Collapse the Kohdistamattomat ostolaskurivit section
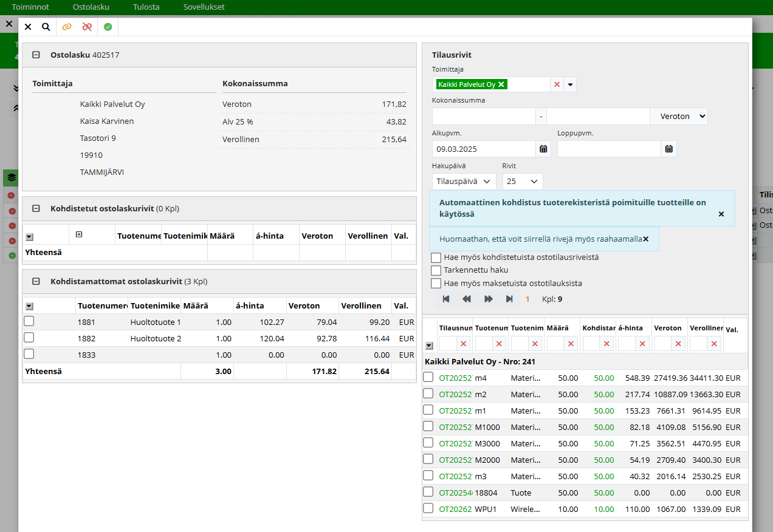The width and height of the screenshot is (773, 532). pos(36,282)
